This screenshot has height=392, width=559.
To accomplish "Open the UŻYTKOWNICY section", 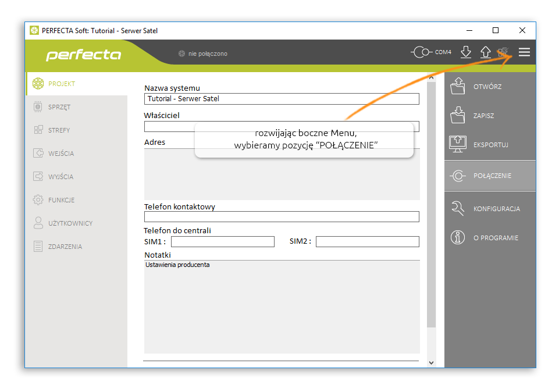I will point(77,223).
